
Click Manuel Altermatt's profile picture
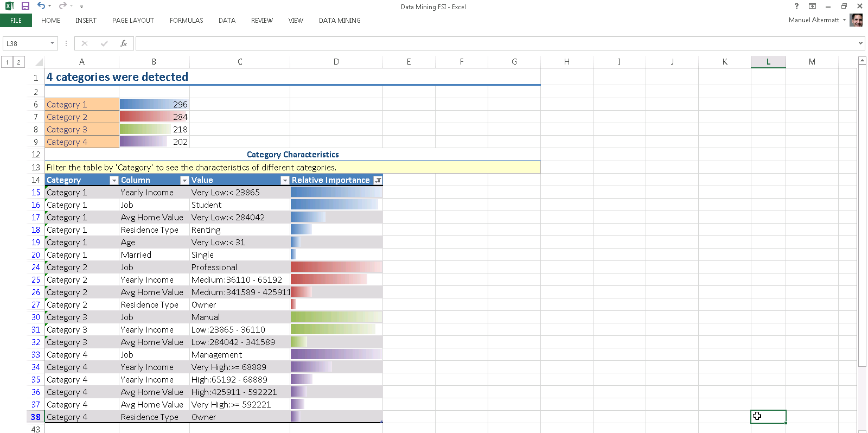(x=857, y=20)
